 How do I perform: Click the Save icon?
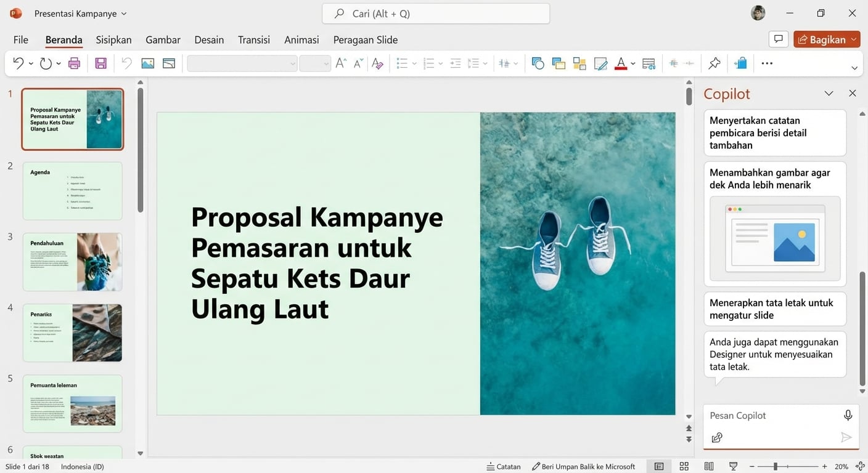pos(100,63)
